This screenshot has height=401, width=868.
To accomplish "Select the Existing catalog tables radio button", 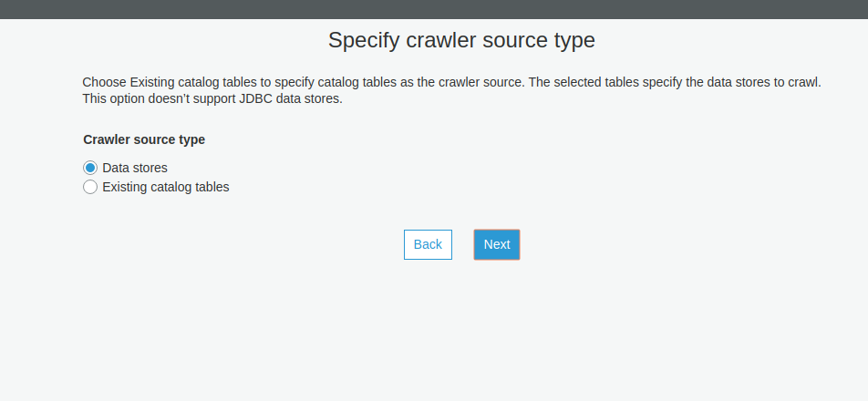I will pos(90,187).
